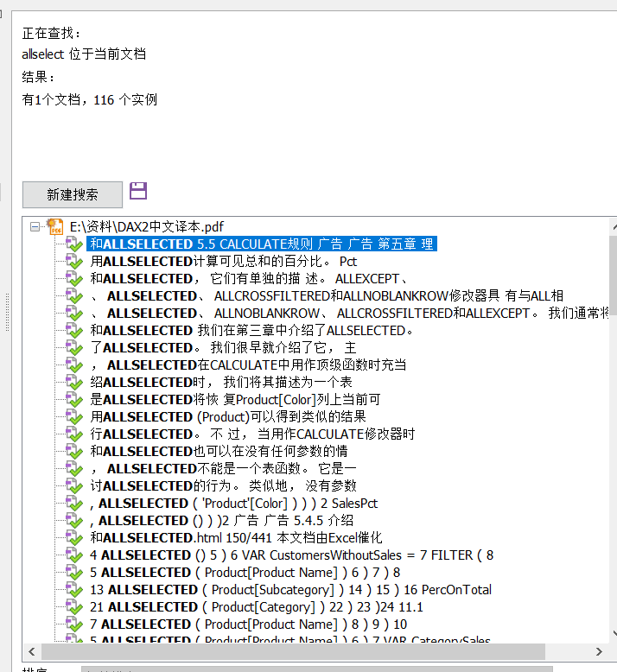
Task: Click result icon beside 'Product'[Color] ) ) ) 2 SalesPct
Action: tap(74, 504)
